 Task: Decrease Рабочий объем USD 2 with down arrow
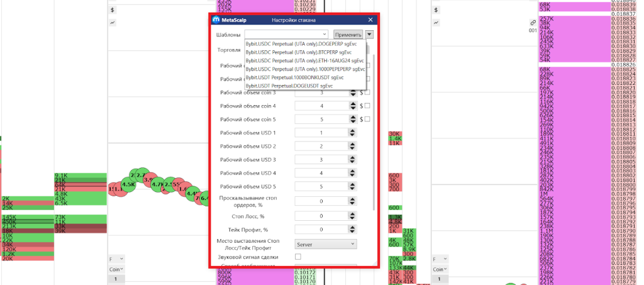(x=353, y=148)
